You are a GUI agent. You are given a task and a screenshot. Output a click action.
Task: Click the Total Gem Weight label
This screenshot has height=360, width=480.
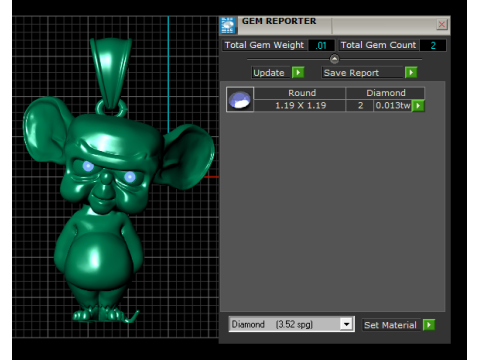coord(264,45)
